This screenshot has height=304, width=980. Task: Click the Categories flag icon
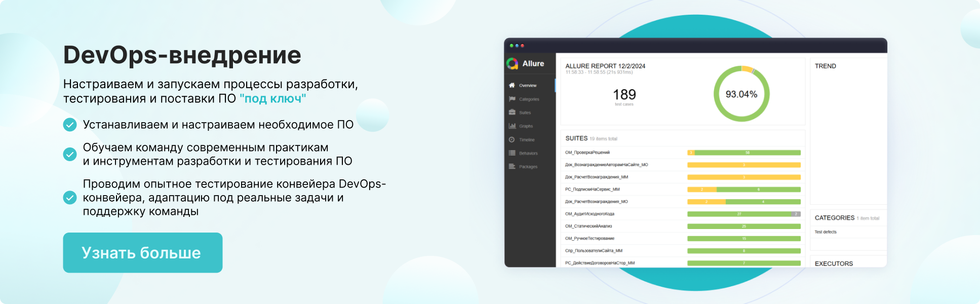[512, 99]
